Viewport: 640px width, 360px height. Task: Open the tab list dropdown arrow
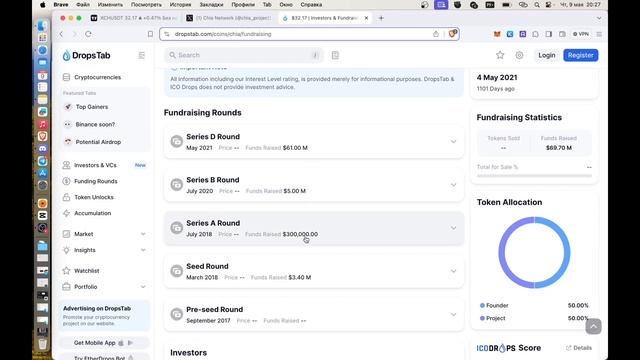[x=599, y=18]
